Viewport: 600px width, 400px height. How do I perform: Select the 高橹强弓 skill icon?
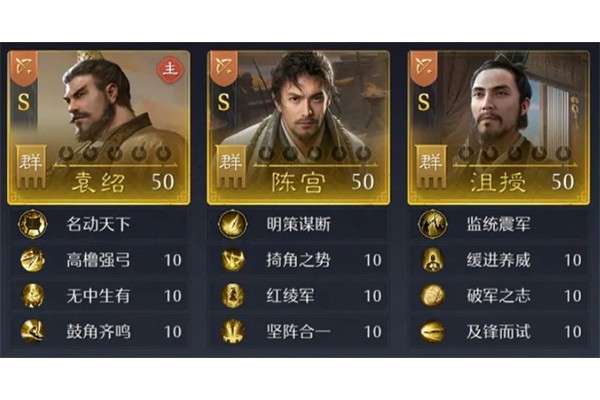click(x=33, y=260)
